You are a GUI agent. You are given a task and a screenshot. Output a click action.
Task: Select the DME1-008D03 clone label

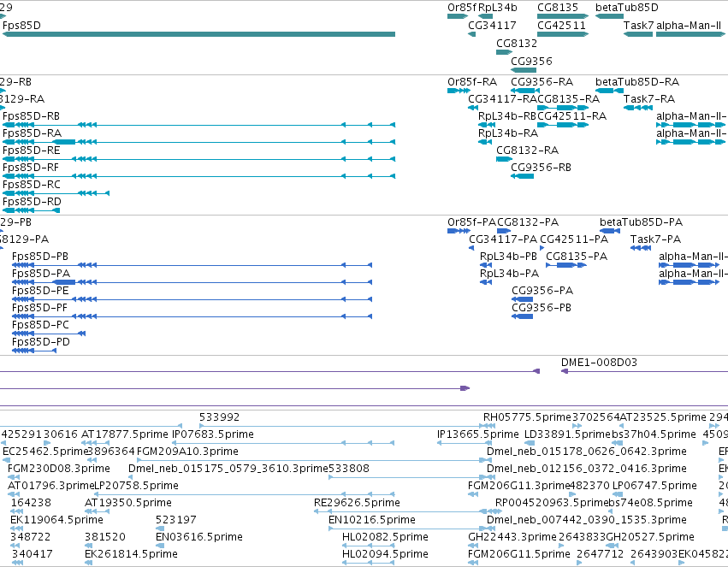click(599, 363)
